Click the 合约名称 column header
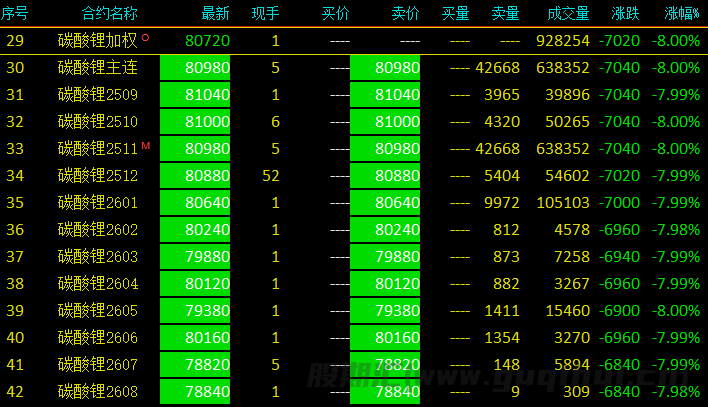Screen dimensions: 708x407 109,13
